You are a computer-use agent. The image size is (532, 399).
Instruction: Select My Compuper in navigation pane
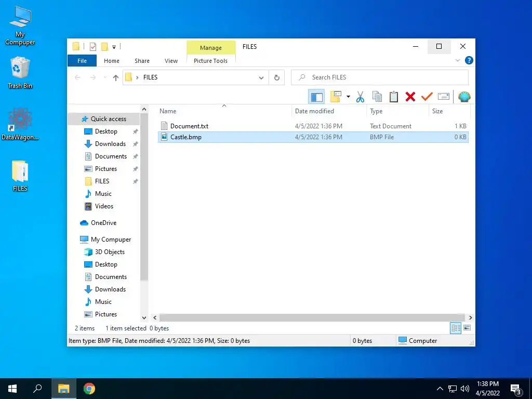point(111,240)
